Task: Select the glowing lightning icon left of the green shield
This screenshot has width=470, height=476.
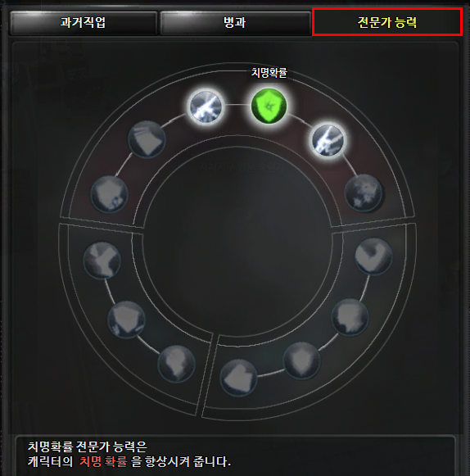Action: [206, 107]
